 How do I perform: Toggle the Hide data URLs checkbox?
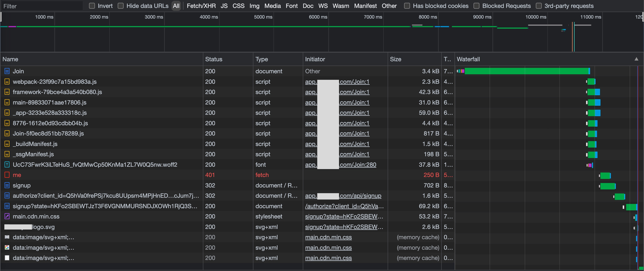click(x=120, y=6)
